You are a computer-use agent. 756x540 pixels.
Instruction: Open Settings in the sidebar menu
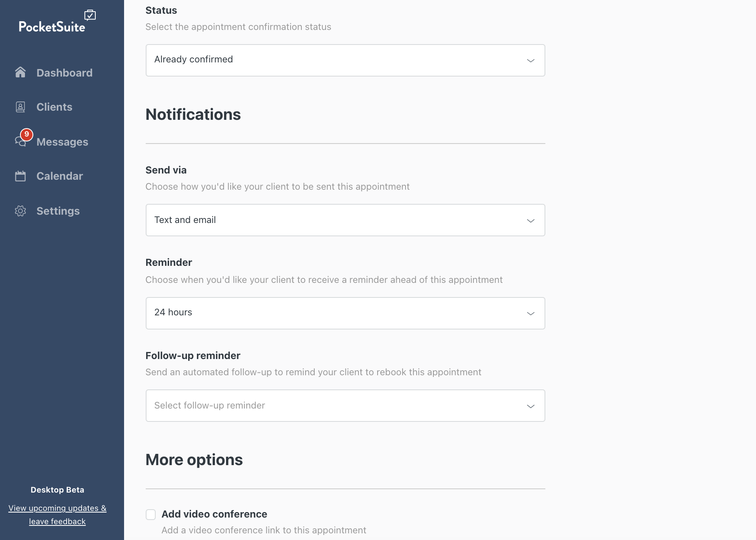(x=58, y=211)
